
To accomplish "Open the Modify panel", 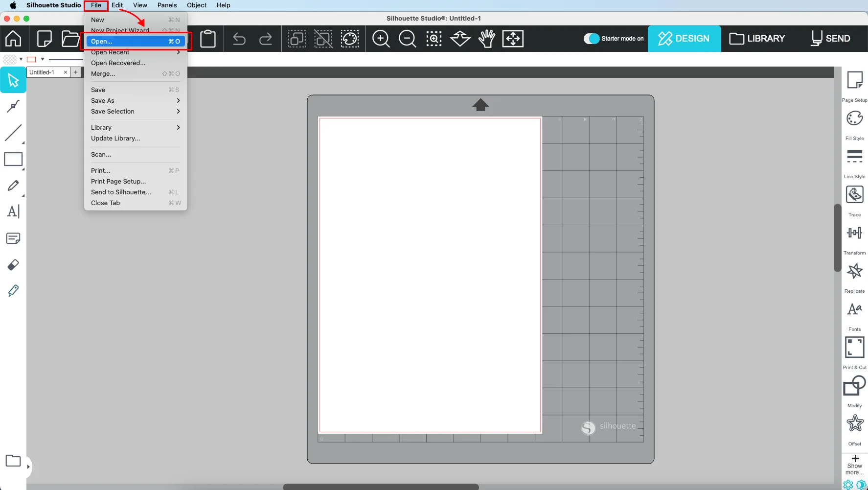I will click(855, 386).
